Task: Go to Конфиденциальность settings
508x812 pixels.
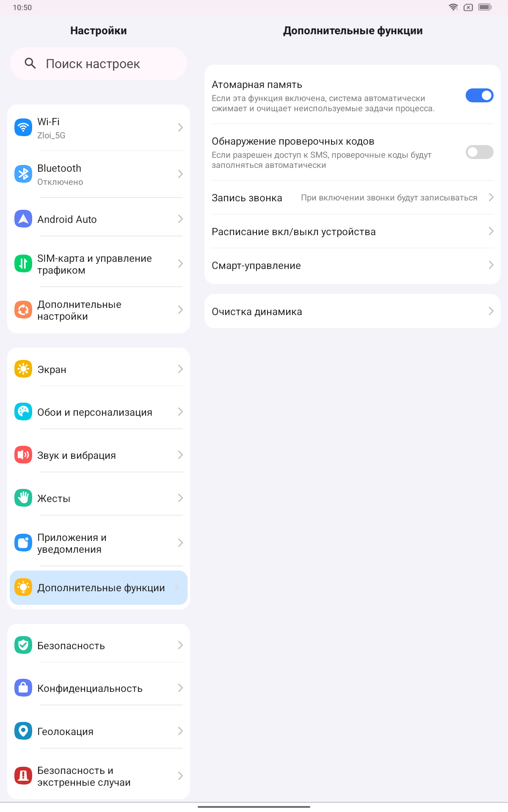Action: [x=99, y=688]
